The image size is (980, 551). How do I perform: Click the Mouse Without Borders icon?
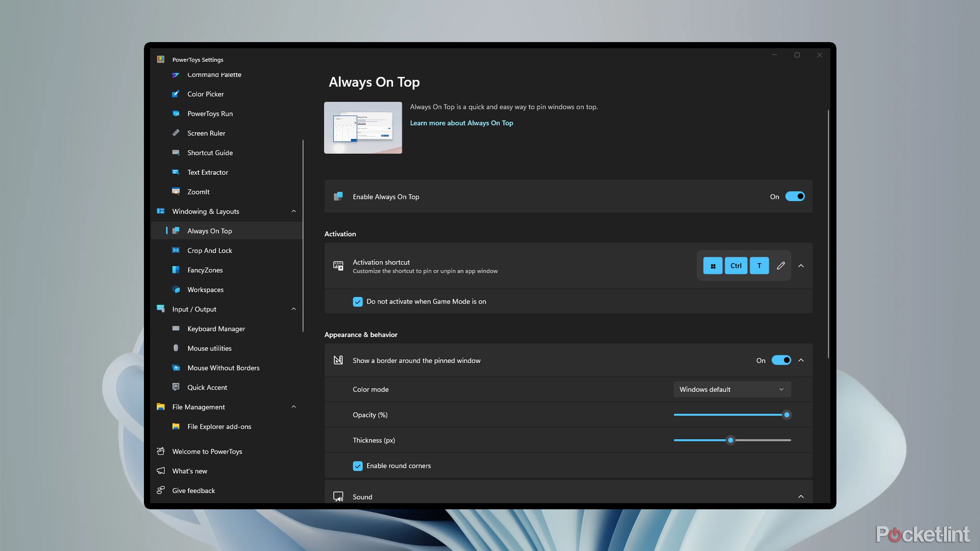[176, 367]
